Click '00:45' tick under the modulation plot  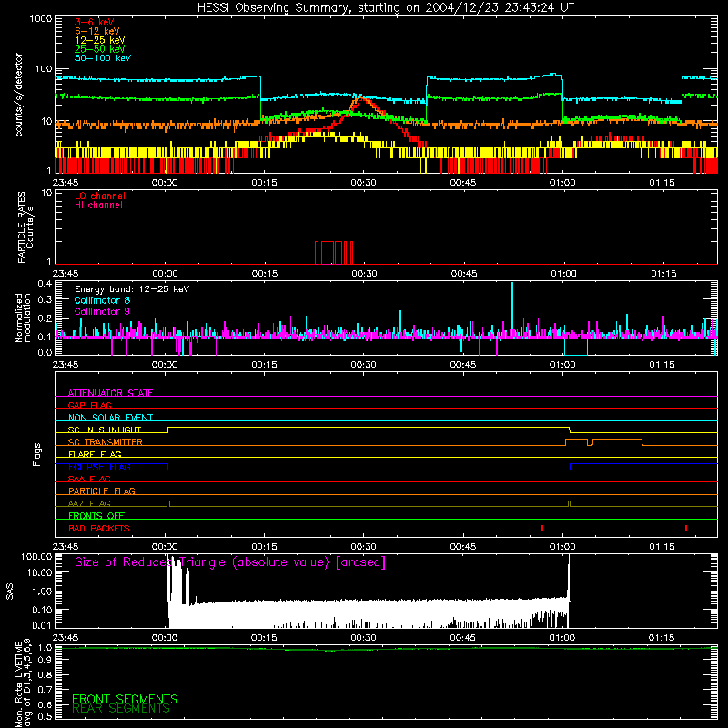pos(463,365)
